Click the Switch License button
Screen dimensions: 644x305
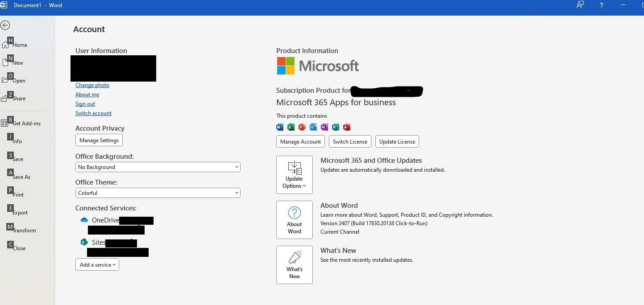pyautogui.click(x=350, y=142)
